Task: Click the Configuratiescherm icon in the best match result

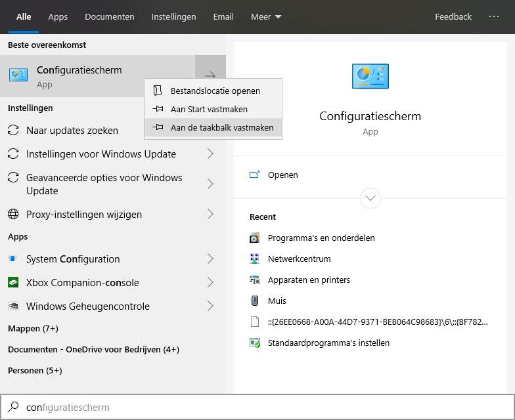Action: (x=18, y=75)
